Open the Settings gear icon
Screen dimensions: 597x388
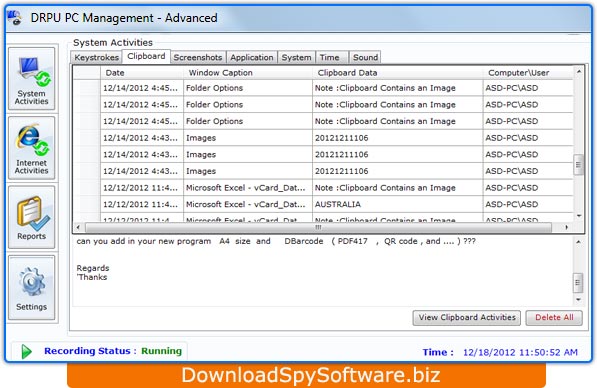pyautogui.click(x=32, y=288)
